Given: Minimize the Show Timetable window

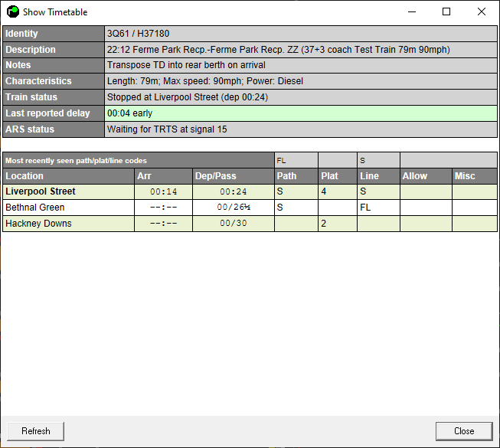Looking at the screenshot, I should pos(411,11).
